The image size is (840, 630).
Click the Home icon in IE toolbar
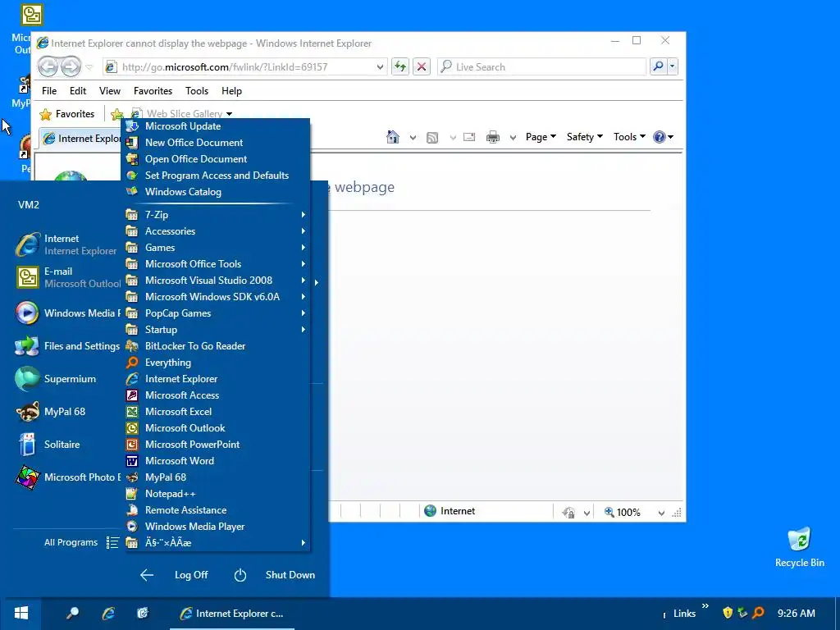click(393, 137)
